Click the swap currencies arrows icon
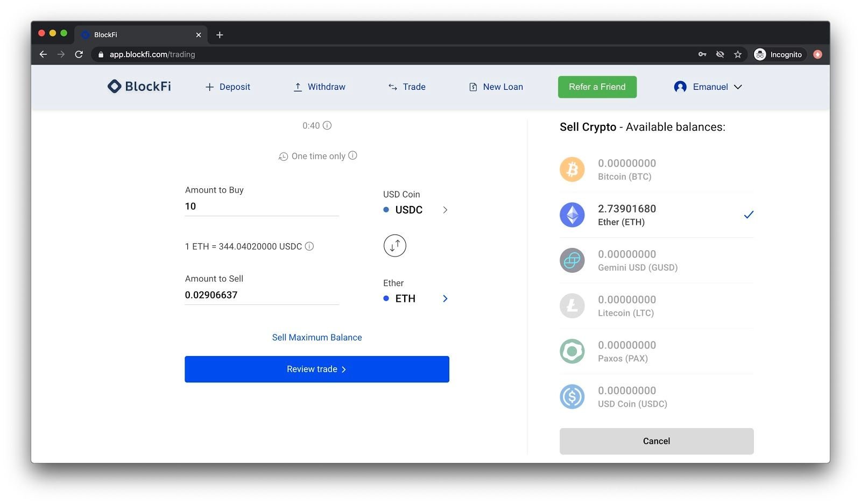The image size is (861, 504). click(394, 246)
